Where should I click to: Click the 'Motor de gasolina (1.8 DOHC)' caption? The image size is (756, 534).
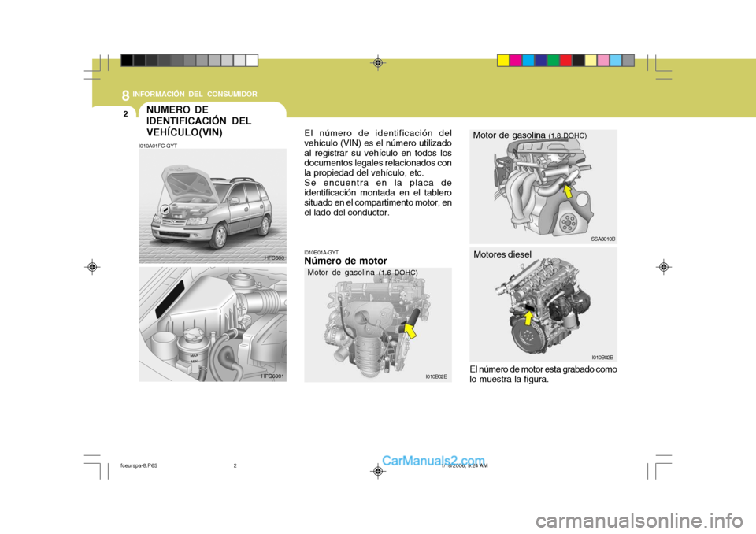(x=529, y=135)
